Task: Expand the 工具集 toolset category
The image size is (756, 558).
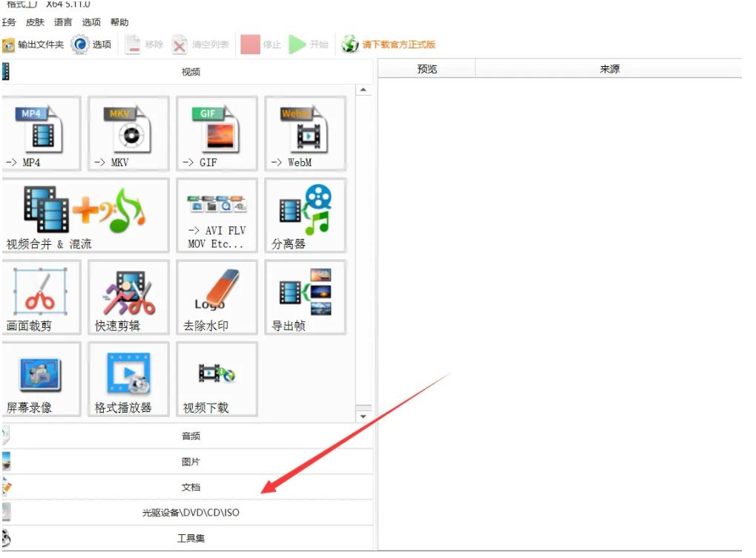Action: 191,537
